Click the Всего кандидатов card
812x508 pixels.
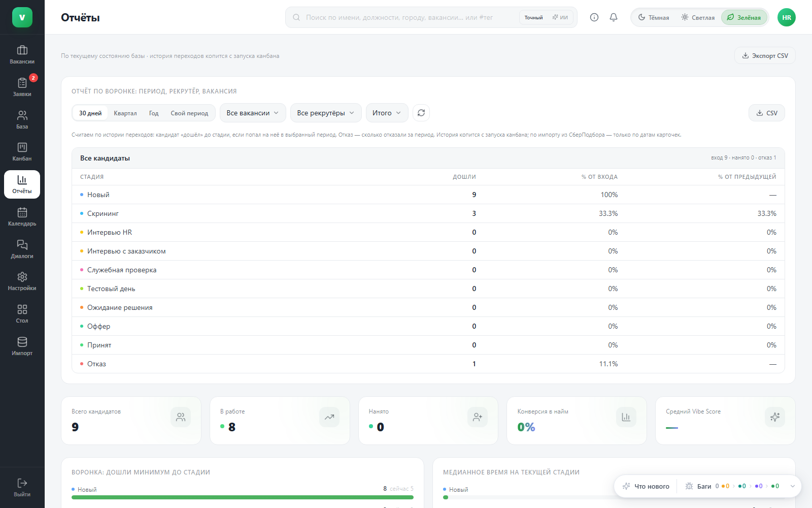click(131, 421)
